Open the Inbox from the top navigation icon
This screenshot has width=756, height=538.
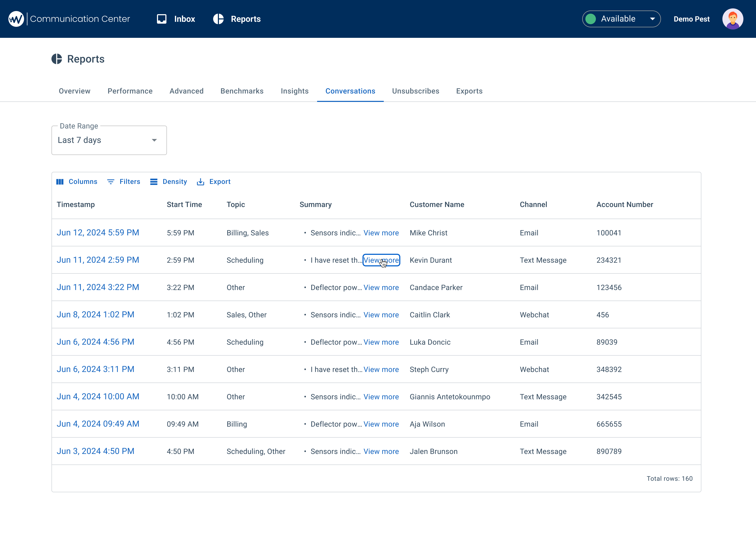[x=162, y=19]
